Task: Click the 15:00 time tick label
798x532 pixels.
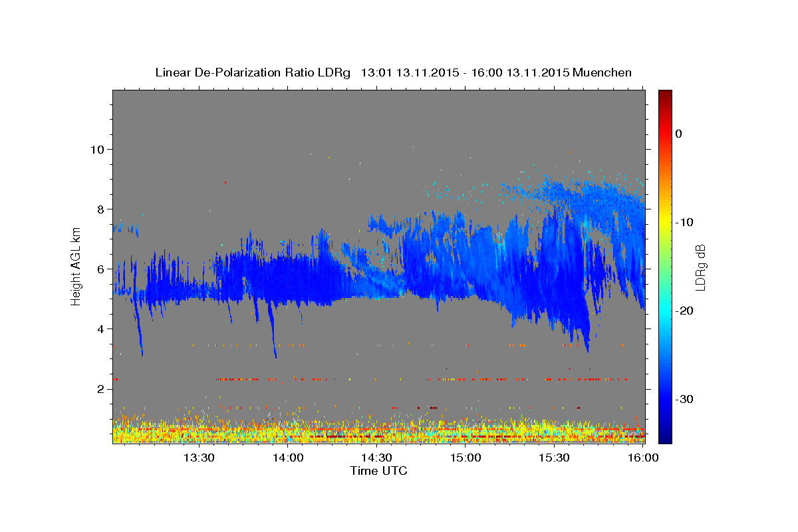Action: click(x=465, y=458)
